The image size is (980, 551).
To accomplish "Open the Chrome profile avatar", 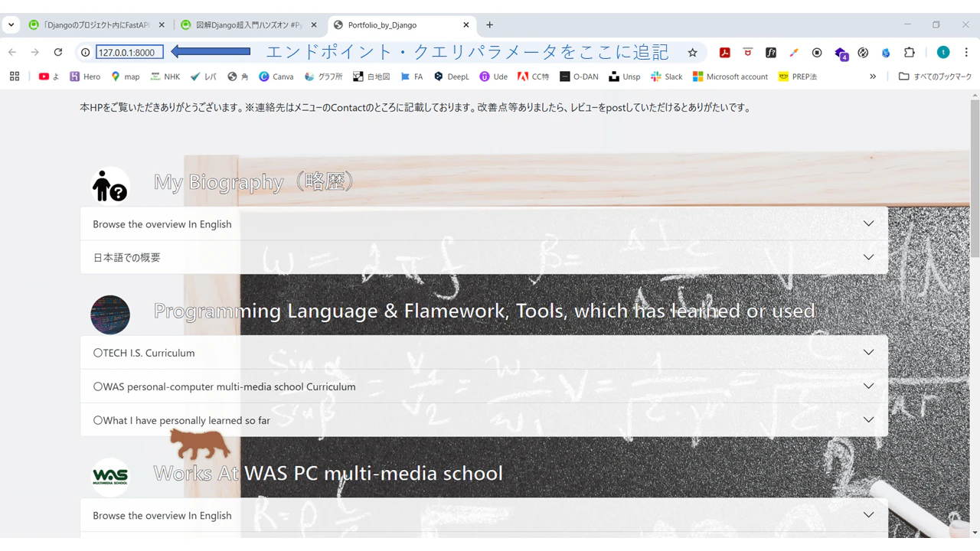I will point(943,52).
